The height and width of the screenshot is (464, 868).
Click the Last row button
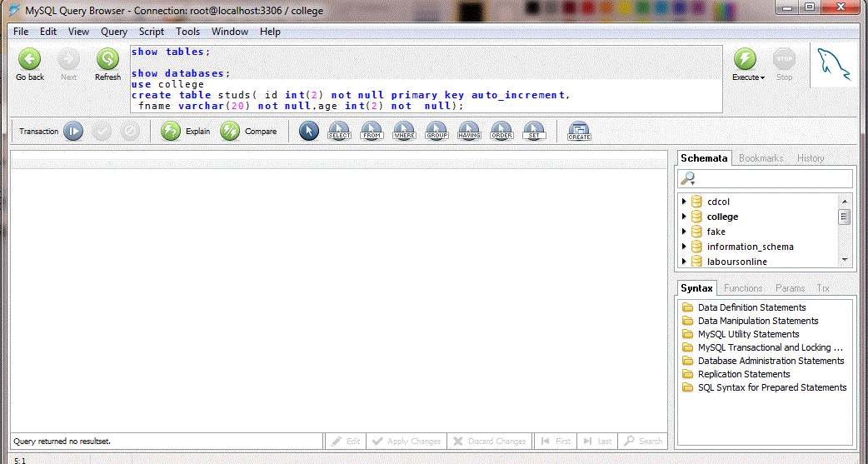(x=597, y=442)
